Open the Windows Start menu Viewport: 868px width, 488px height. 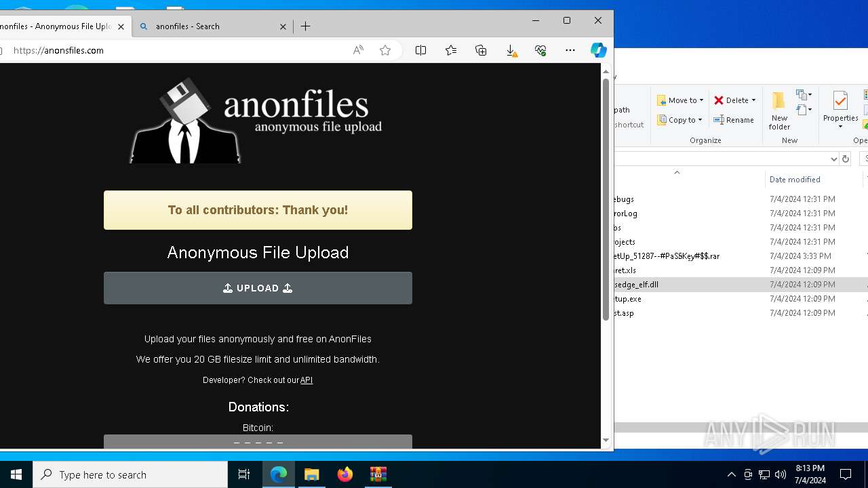tap(16, 474)
